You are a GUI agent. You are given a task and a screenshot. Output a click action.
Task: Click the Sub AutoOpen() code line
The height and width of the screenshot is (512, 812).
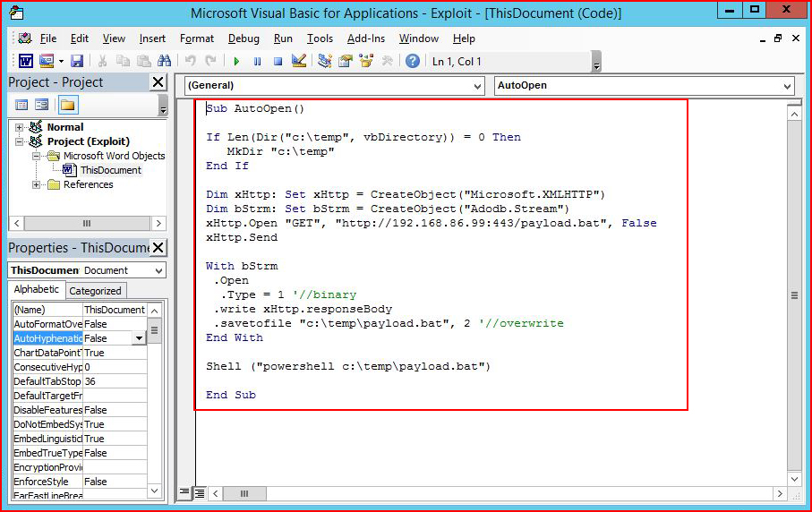pos(255,108)
